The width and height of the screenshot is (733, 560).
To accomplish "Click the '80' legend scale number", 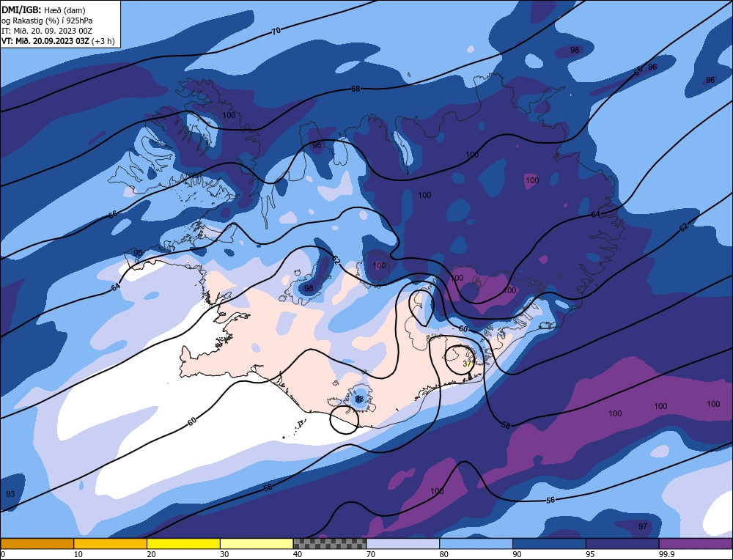I will tap(444, 554).
